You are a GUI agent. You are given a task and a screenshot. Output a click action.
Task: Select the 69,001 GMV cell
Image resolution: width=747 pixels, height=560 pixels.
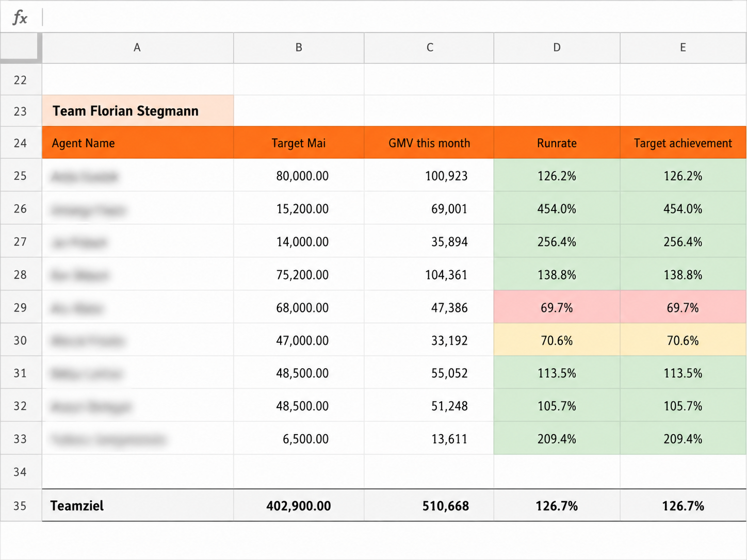point(429,209)
